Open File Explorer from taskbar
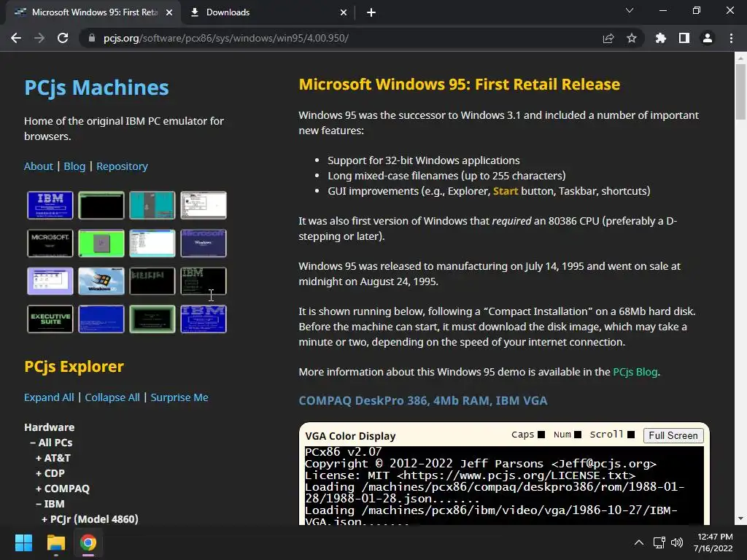747x560 pixels. [55, 542]
